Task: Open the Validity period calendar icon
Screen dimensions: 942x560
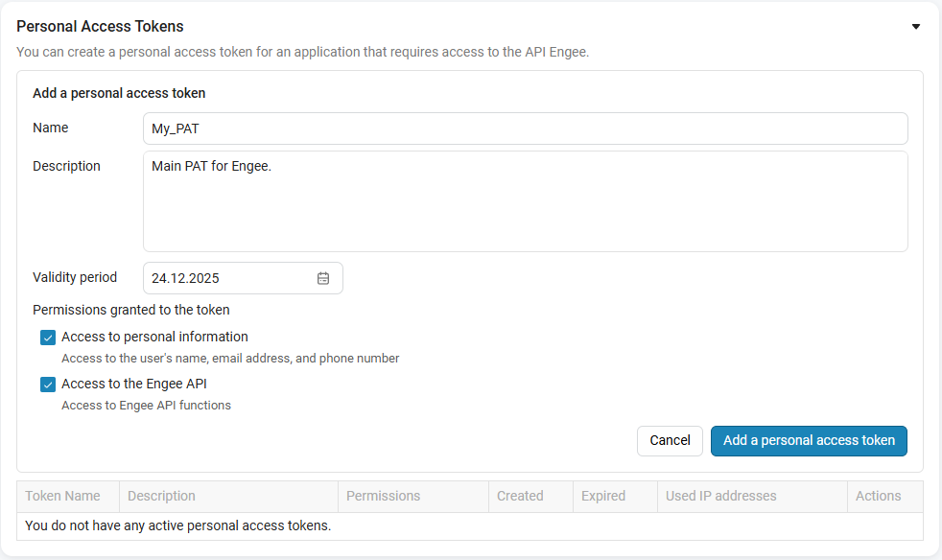Action: click(x=323, y=278)
